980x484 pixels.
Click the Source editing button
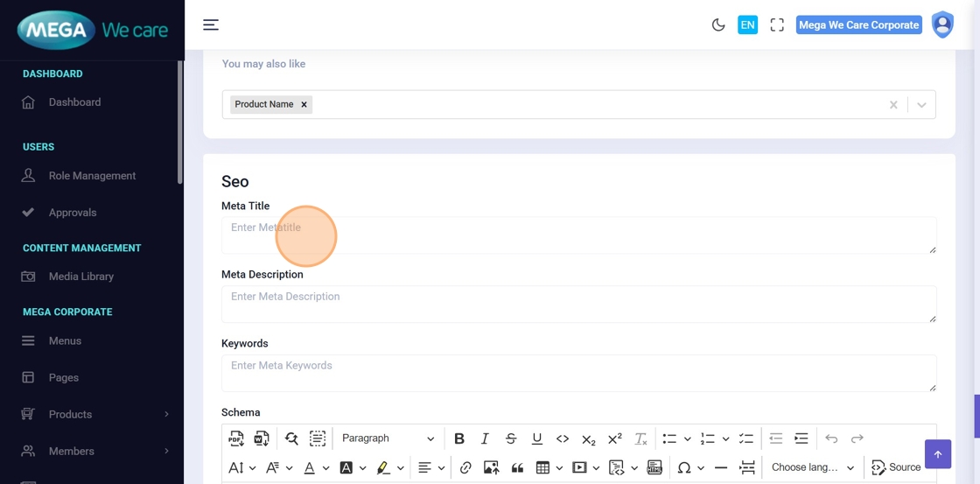(896, 467)
